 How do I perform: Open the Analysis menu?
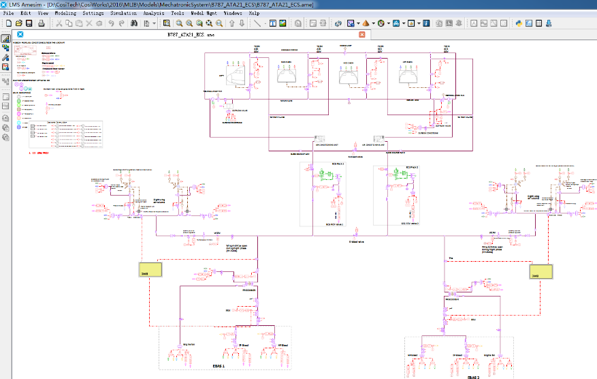point(153,13)
